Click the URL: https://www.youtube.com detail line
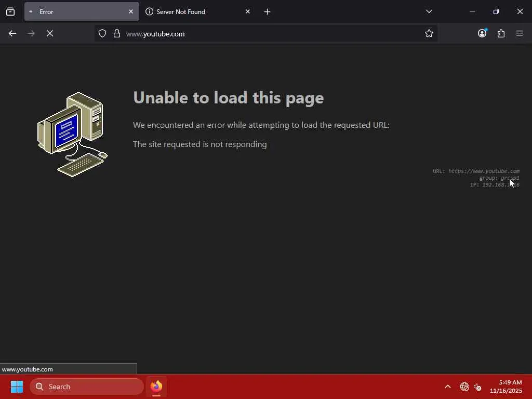This screenshot has width=532, height=399. point(476,171)
